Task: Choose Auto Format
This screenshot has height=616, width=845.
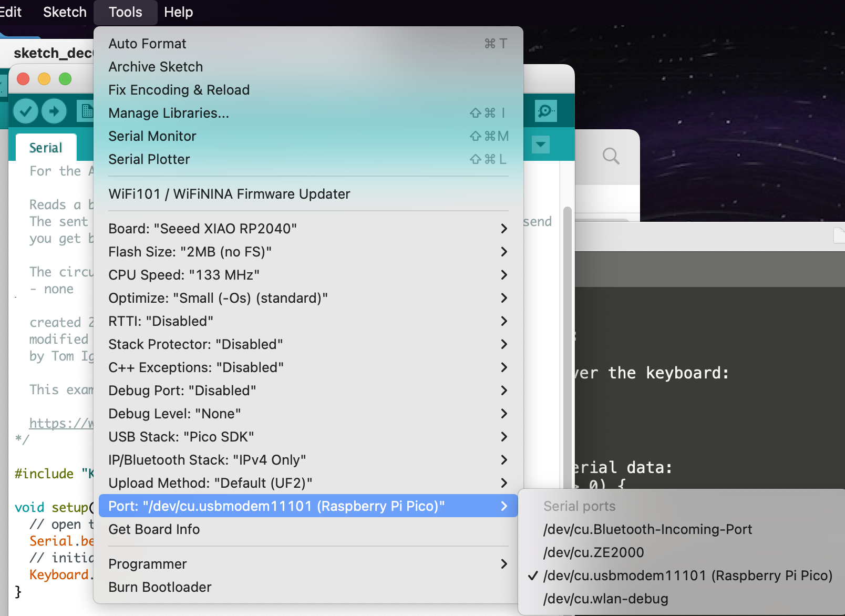Action: coord(308,44)
